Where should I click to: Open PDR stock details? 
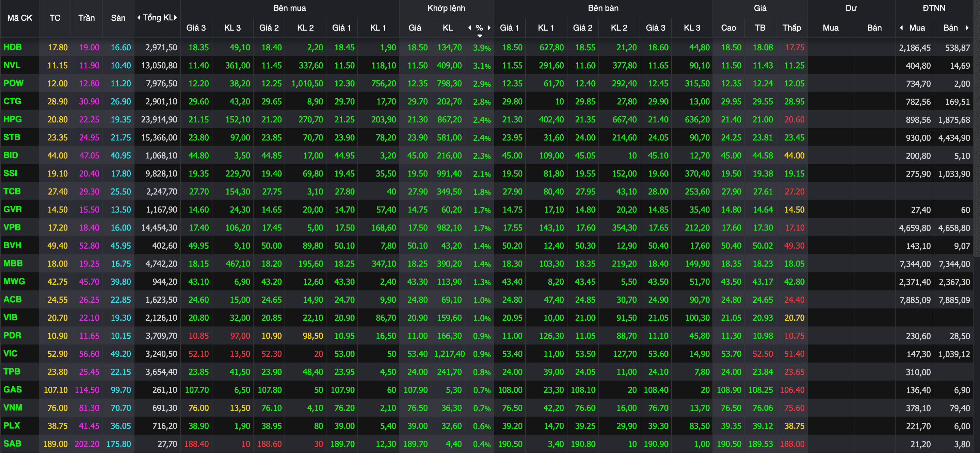click(x=13, y=336)
